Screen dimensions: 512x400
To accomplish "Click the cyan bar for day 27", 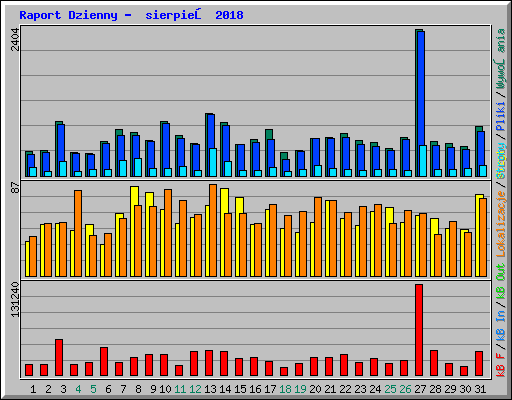I will point(423,161).
